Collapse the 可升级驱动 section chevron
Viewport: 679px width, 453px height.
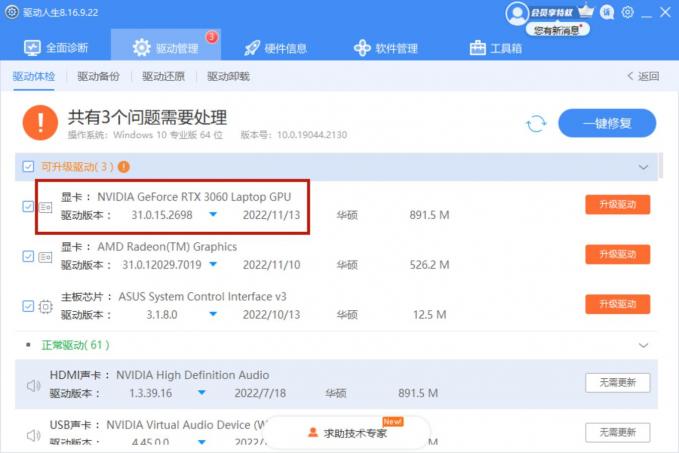(643, 167)
